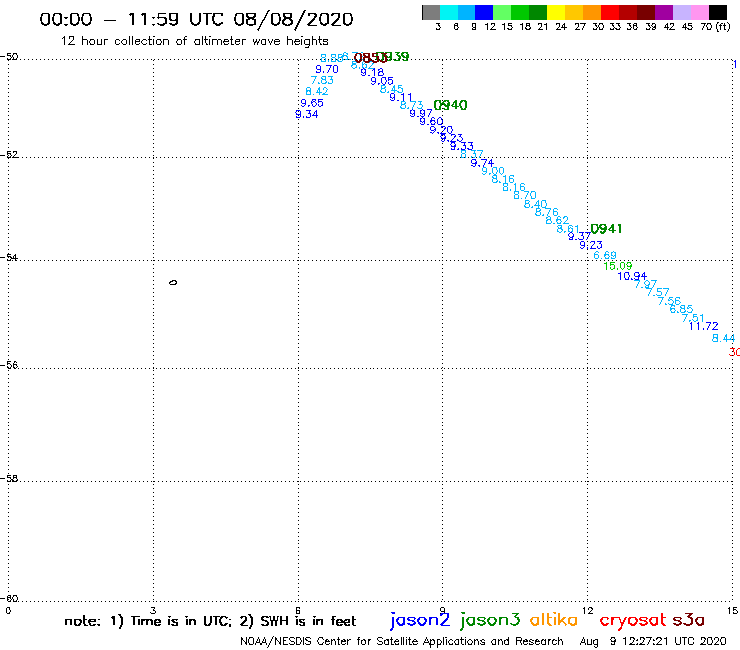This screenshot has height=650, width=740.
Task: Select the altika satellite legend label
Action: click(x=554, y=619)
